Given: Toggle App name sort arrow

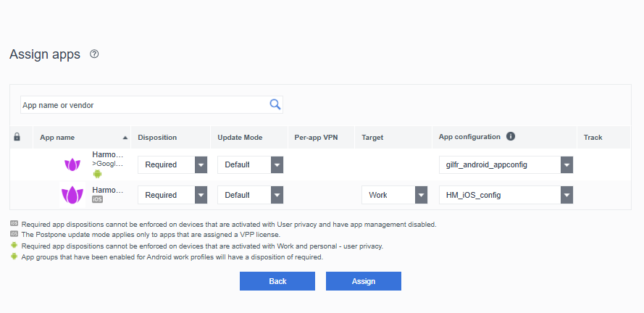Looking at the screenshot, I should (x=125, y=138).
